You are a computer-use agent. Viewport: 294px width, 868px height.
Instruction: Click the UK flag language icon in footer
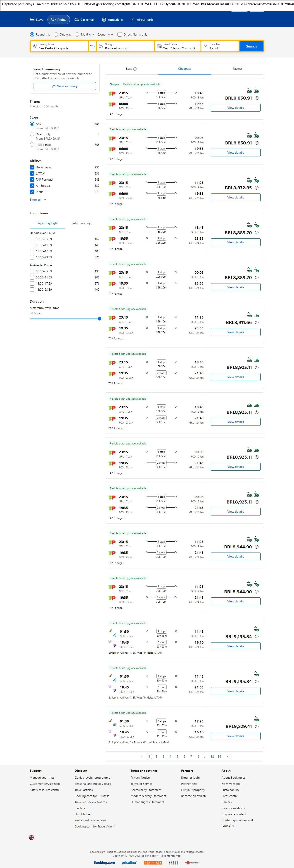(x=32, y=837)
